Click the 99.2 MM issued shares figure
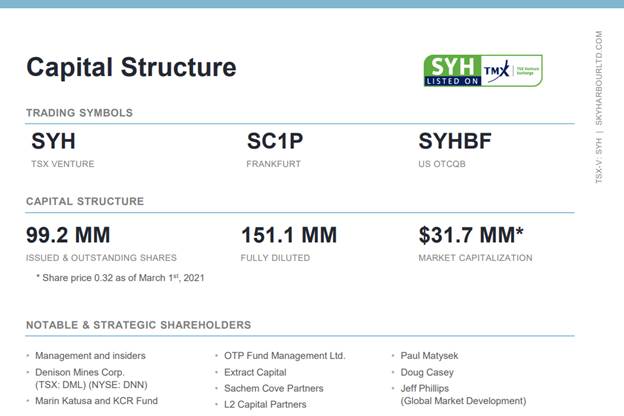 point(74,236)
